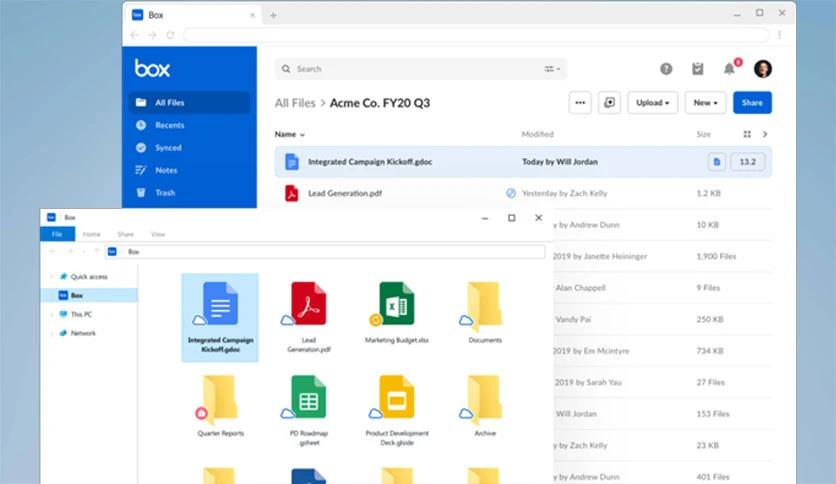Screen dimensions: 836x484
Task: Click the add to collection icon button
Action: (x=609, y=102)
